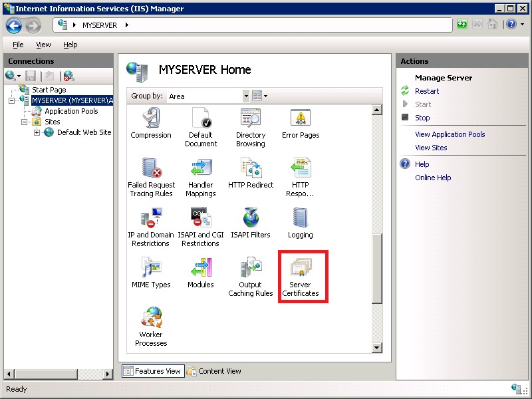This screenshot has width=532, height=399.
Task: Click Create New Connection globe icon
Action: (11, 76)
